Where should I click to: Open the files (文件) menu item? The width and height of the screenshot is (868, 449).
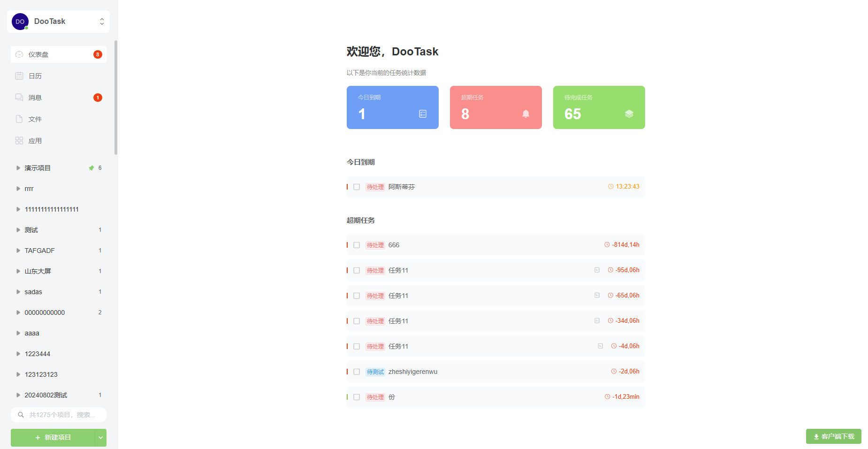point(59,119)
